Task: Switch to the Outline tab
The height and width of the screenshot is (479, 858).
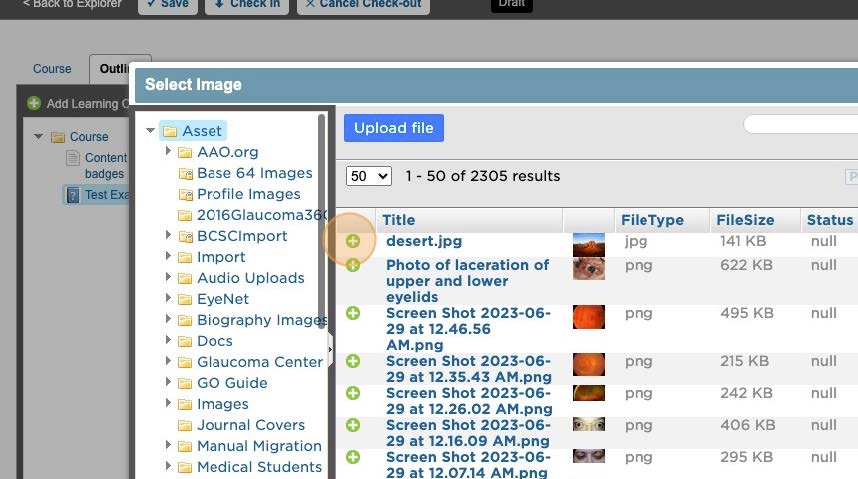Action: coord(114,69)
